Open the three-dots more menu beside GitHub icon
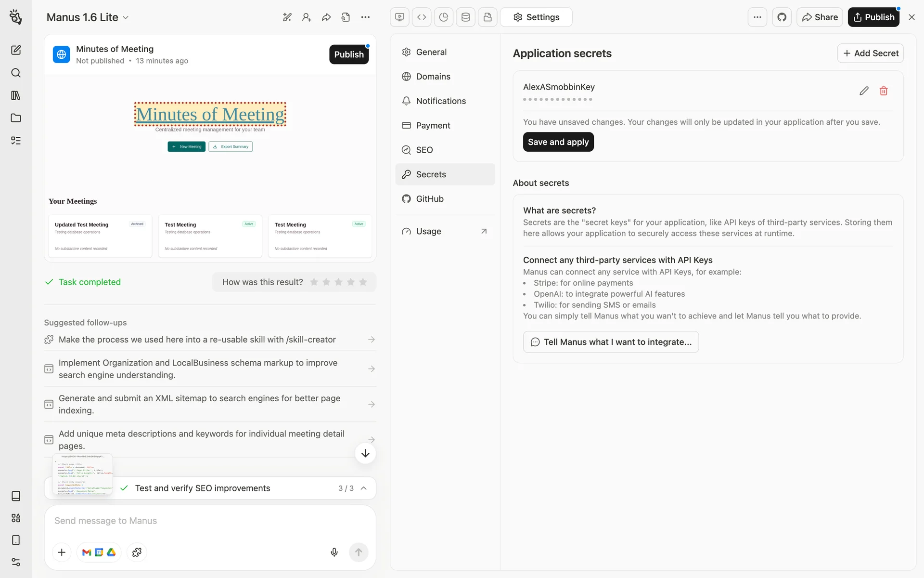Image resolution: width=924 pixels, height=578 pixels. tap(757, 17)
